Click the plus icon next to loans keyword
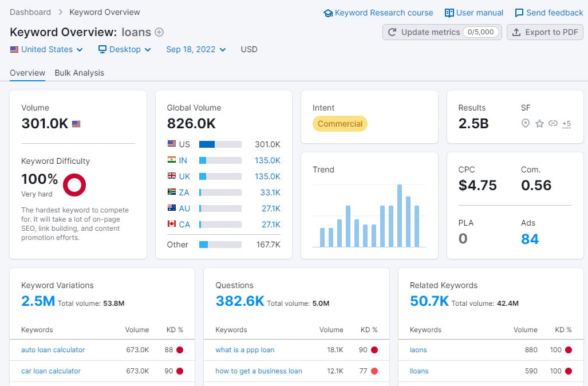The image size is (588, 386). click(x=159, y=33)
